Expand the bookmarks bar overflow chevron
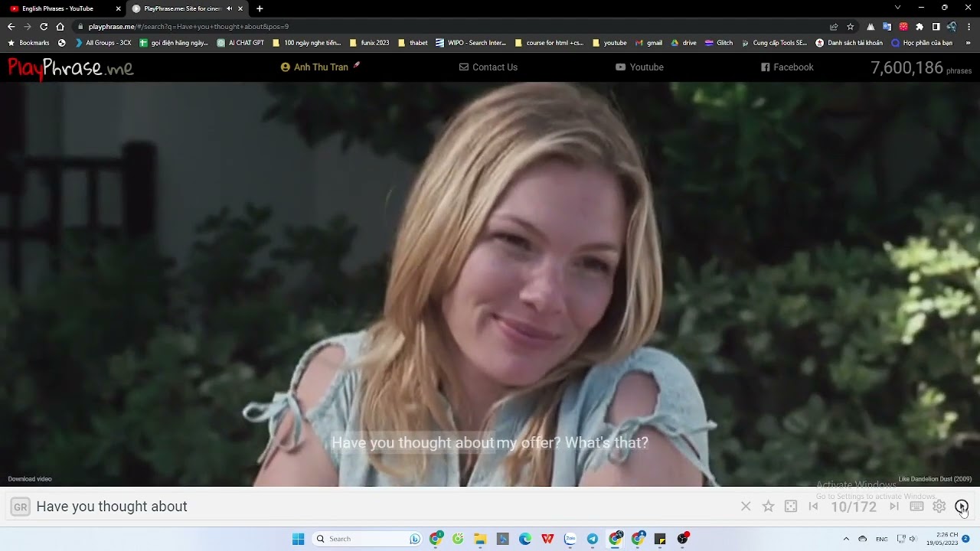The image size is (980, 551). pos(969,43)
